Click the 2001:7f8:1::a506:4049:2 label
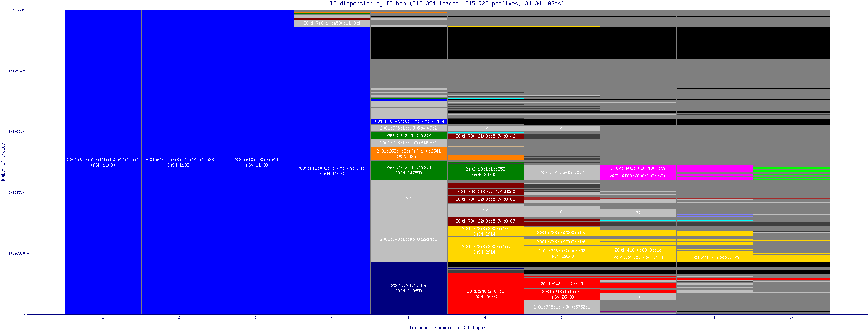Screen dimensions: 868x330 coord(408,128)
